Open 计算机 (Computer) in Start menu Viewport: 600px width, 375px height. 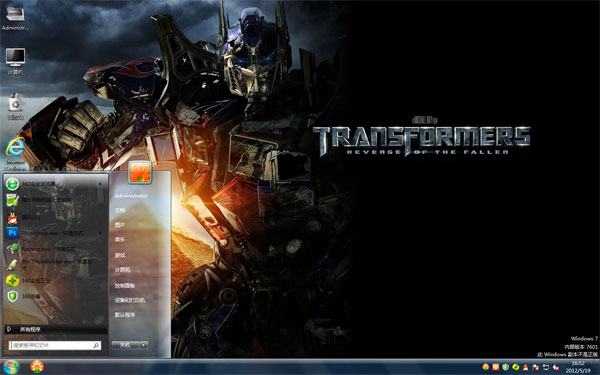[122, 270]
